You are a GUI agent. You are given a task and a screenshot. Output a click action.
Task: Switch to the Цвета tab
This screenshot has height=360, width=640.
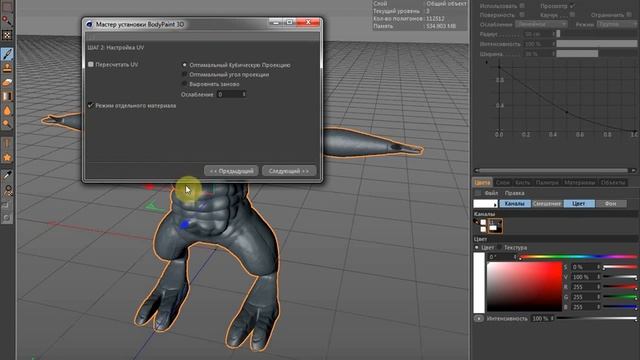(x=482, y=182)
